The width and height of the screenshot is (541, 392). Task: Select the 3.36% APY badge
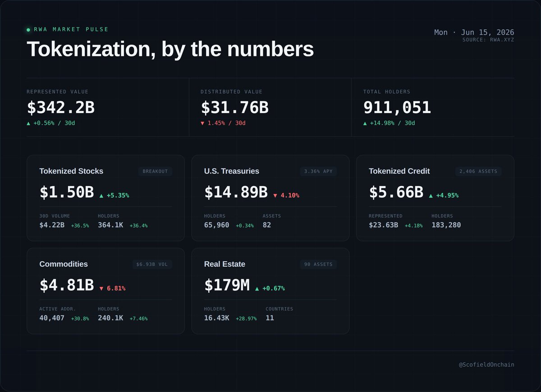click(x=318, y=171)
